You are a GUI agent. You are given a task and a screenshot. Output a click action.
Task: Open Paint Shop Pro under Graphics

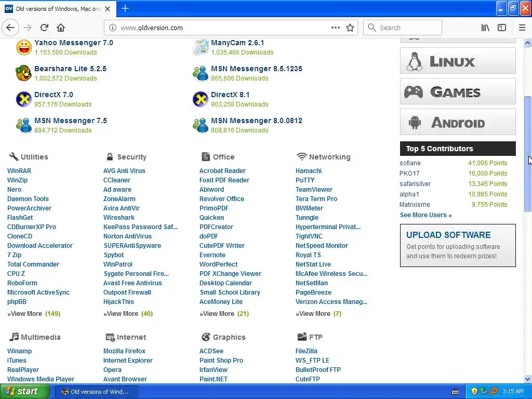[x=221, y=361]
